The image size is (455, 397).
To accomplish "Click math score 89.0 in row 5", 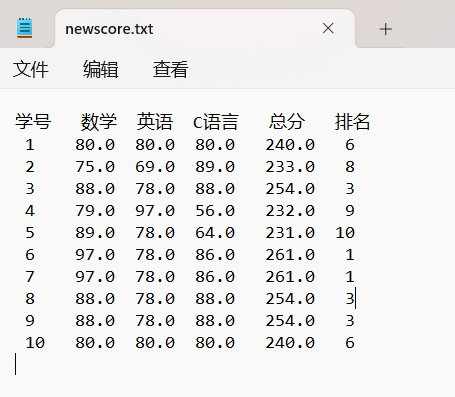I will pos(95,233).
